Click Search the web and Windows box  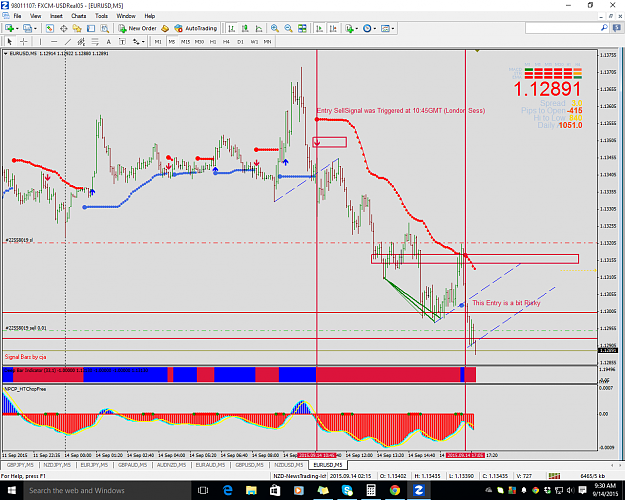[x=107, y=490]
